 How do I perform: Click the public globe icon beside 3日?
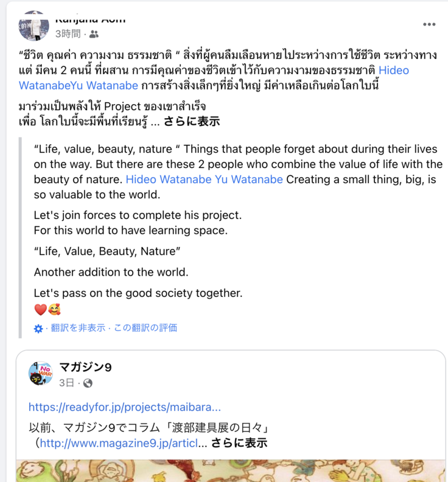click(x=88, y=383)
